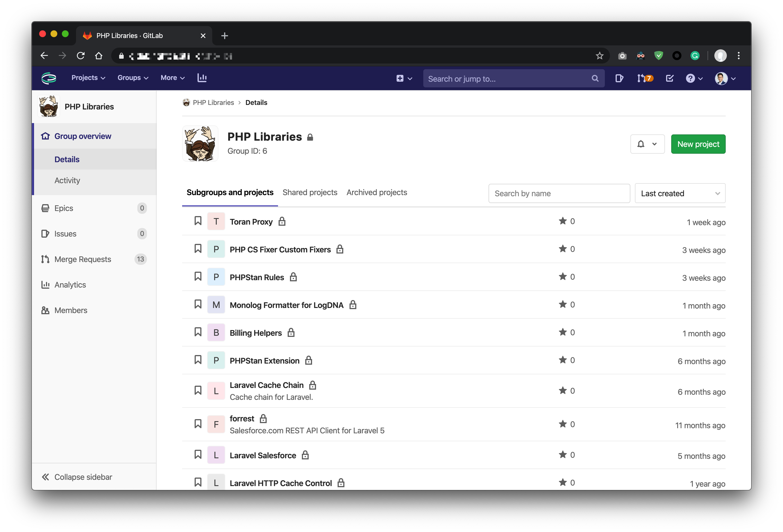Expand the new item plus dropdown
The height and width of the screenshot is (532, 783).
tap(404, 79)
